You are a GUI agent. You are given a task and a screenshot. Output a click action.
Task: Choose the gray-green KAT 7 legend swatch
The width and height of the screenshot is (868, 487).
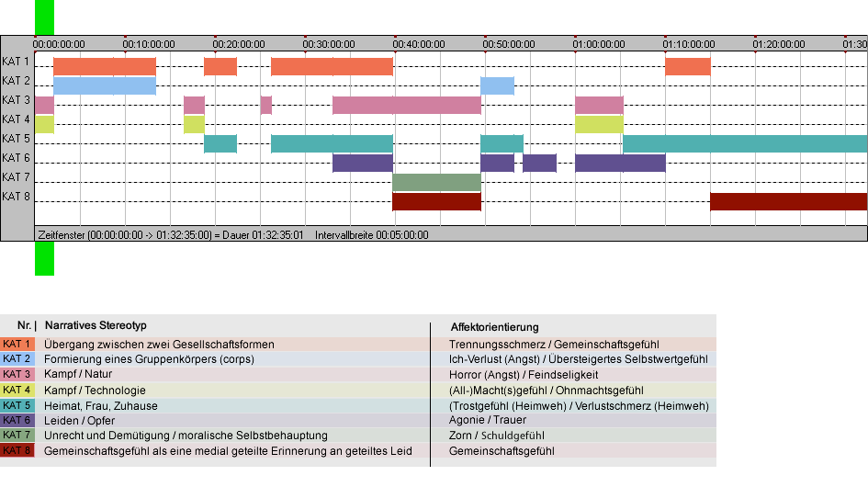pos(17,436)
